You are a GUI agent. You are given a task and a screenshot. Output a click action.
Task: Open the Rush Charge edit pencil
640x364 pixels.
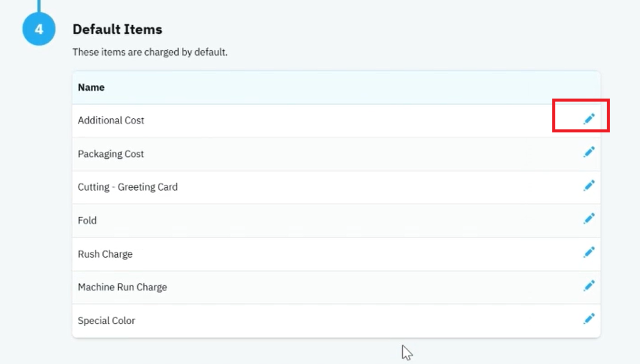589,252
